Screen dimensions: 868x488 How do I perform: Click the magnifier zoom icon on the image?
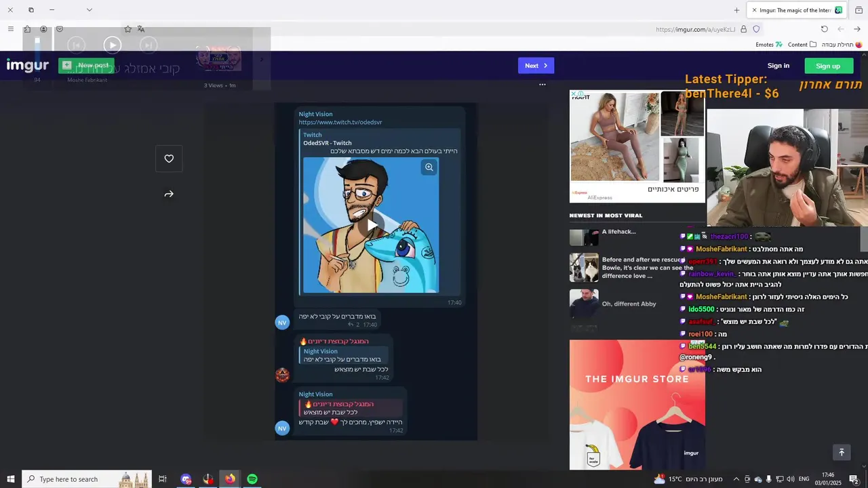tap(429, 167)
